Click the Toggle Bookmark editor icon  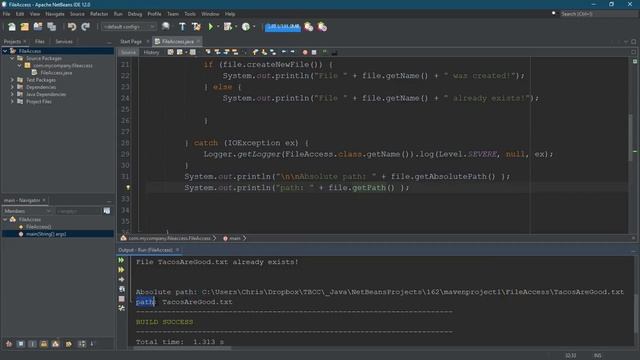[273, 52]
